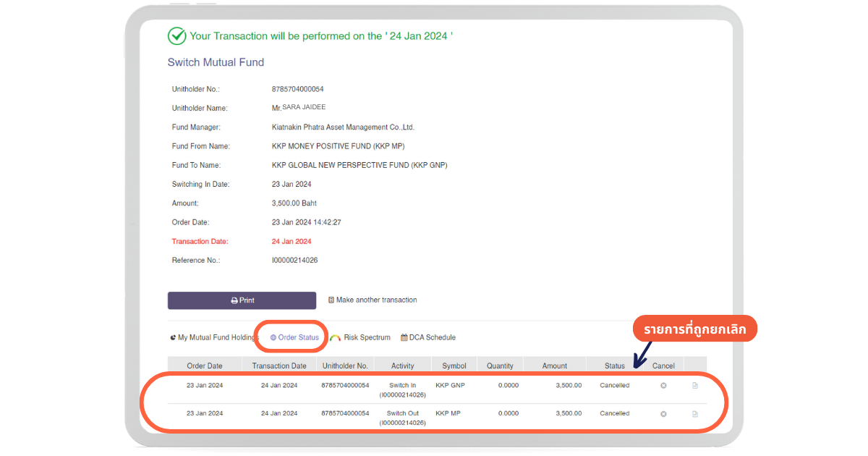
Task: Go to DCA Schedule tab
Action: (x=433, y=338)
